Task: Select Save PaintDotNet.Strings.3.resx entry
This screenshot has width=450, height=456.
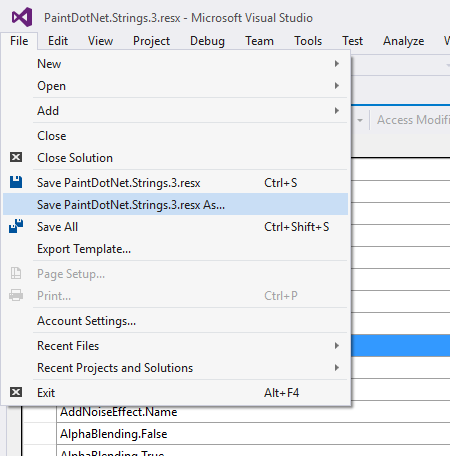Action: point(175,183)
